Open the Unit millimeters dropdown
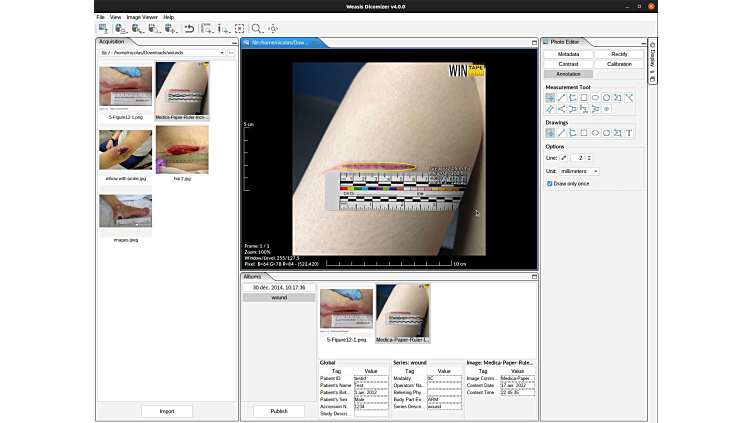 pos(579,171)
